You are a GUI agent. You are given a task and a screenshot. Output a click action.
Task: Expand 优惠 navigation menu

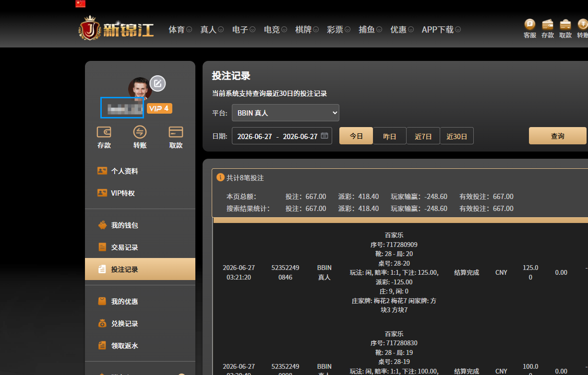402,30
